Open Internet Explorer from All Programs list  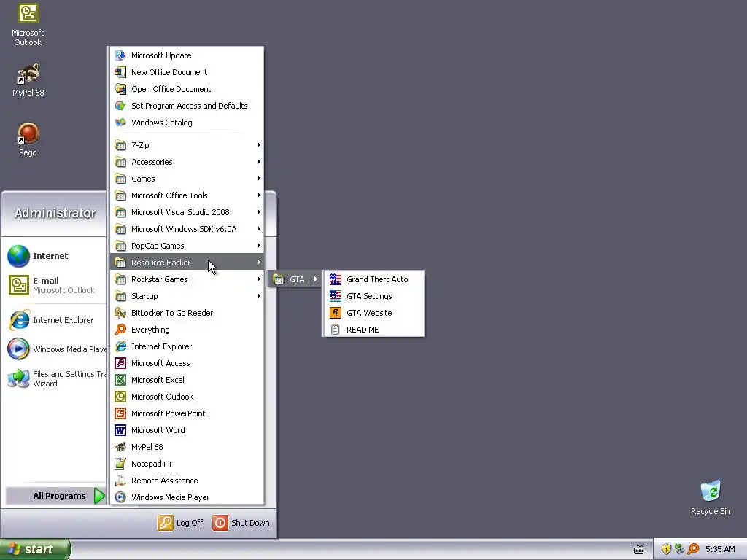(187, 346)
